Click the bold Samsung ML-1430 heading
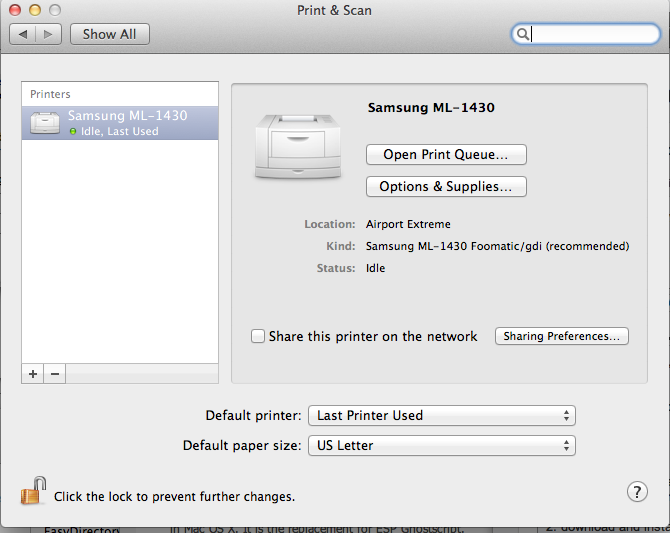This screenshot has width=670, height=533. pyautogui.click(x=431, y=107)
